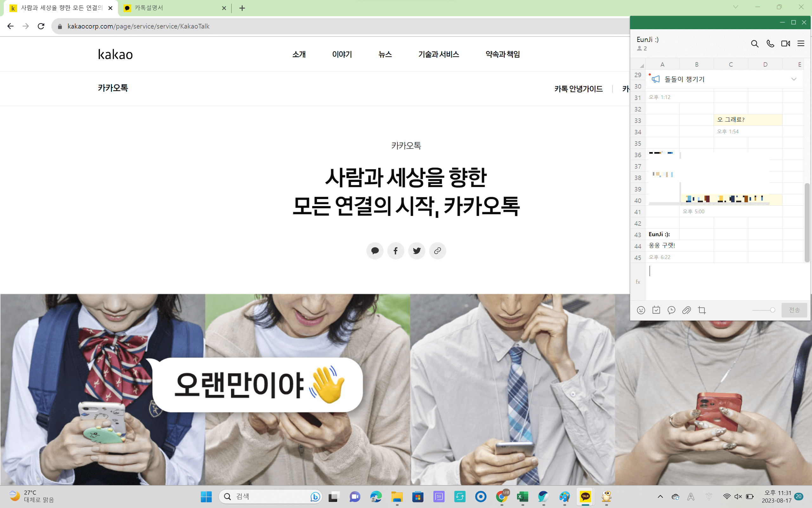This screenshot has height=508, width=812.
Task: Share page on Facebook icon
Action: pyautogui.click(x=396, y=251)
